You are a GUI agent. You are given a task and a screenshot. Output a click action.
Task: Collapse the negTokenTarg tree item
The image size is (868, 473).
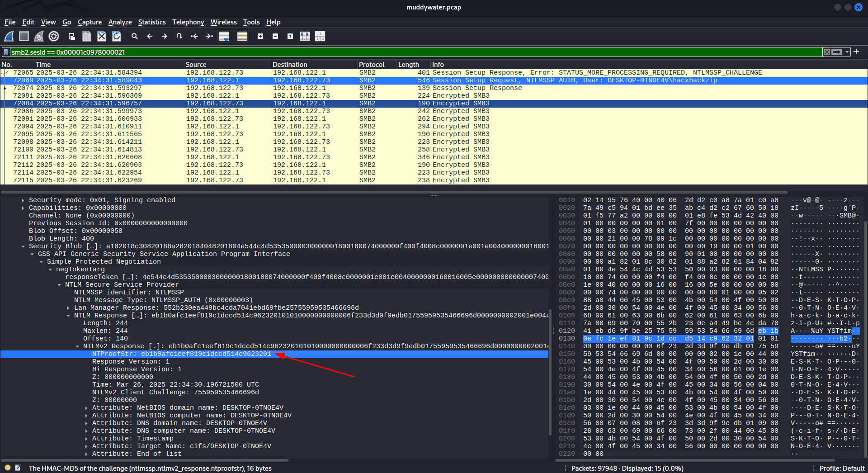point(50,269)
